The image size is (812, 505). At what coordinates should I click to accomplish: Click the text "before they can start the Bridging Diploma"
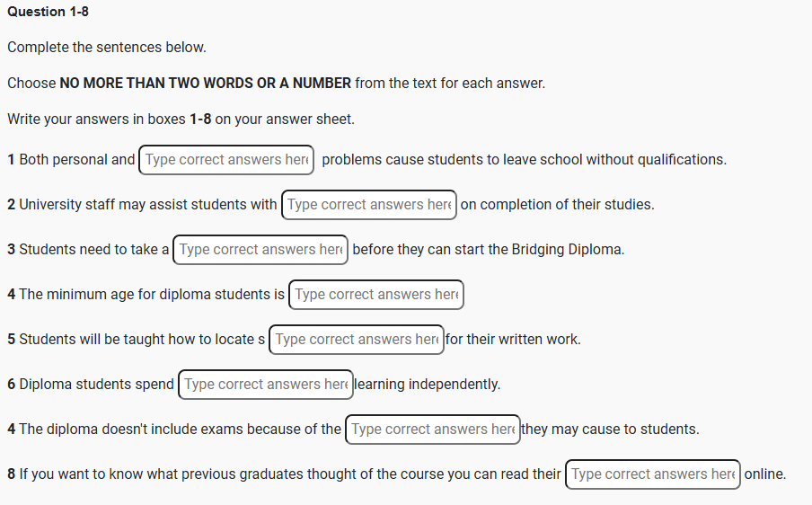[x=488, y=250]
